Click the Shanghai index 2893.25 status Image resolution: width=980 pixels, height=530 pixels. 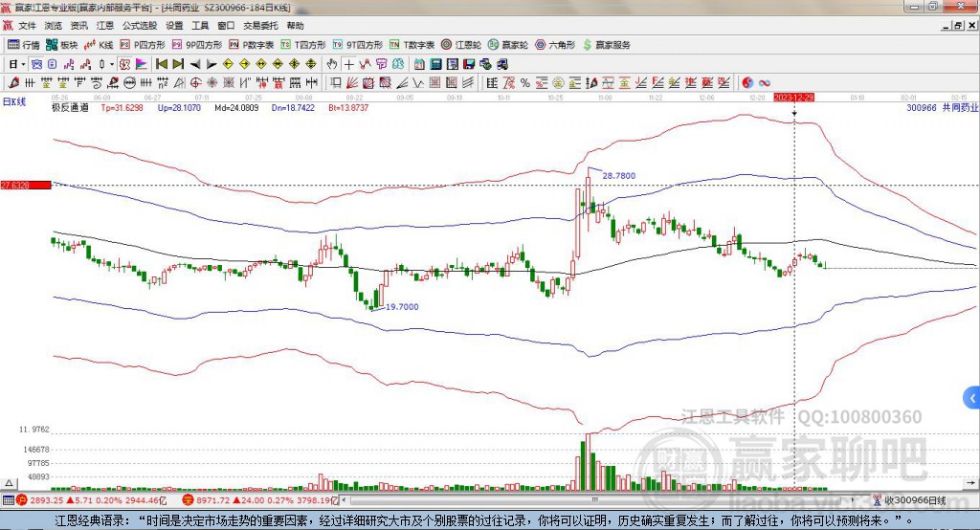tap(91, 500)
